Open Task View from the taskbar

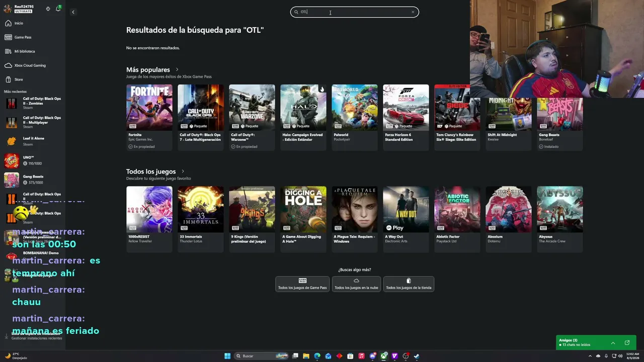coord(295,356)
